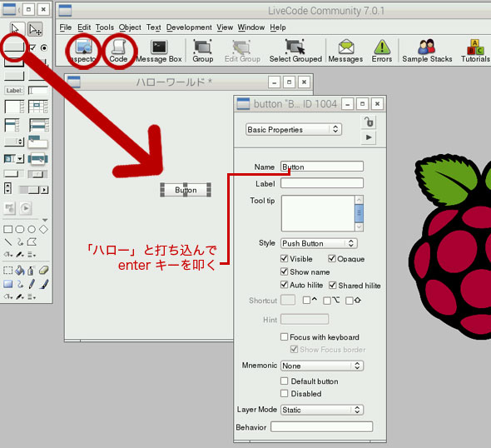Open the Mnemonic dropdown set to None
Image resolution: width=491 pixels, height=448 pixels.
pos(322,366)
